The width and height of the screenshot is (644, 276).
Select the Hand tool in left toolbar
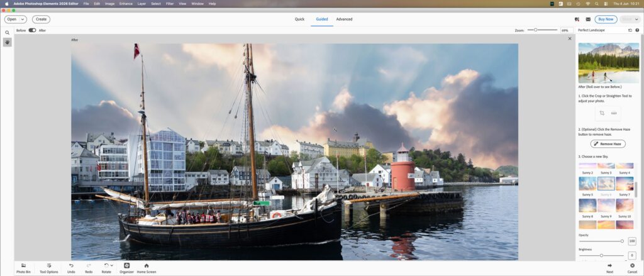click(8, 42)
